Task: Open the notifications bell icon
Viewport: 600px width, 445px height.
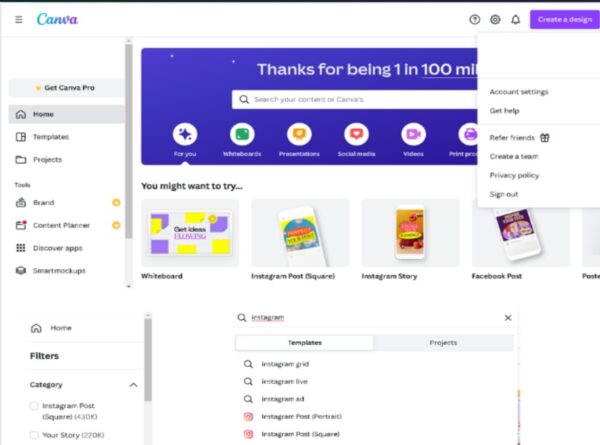Action: click(x=515, y=19)
